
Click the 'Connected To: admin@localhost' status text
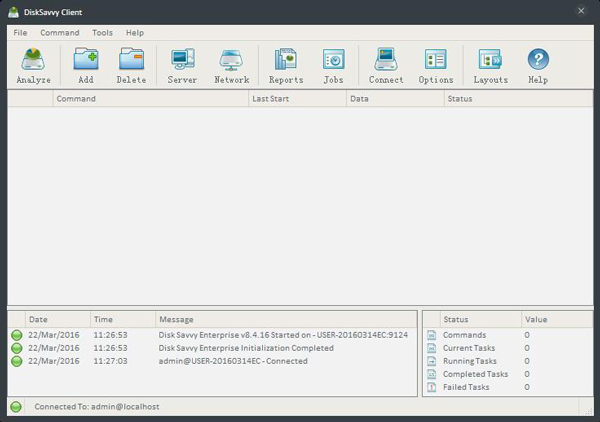97,407
